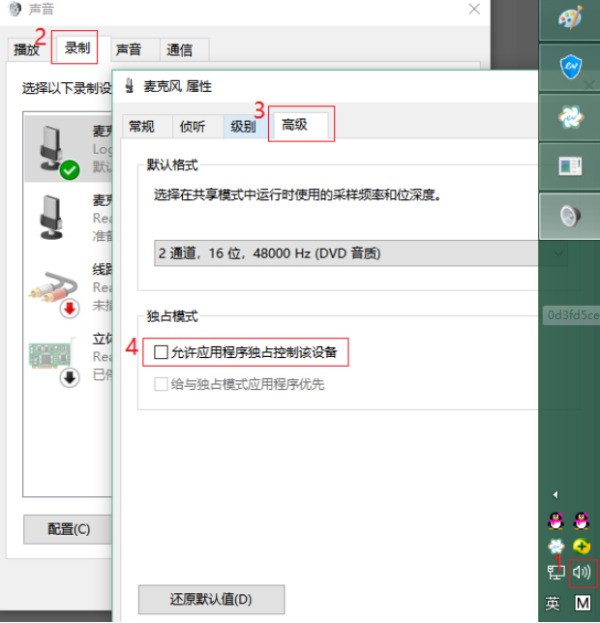Click the M input method icon
This screenshot has width=600, height=623.
(583, 603)
